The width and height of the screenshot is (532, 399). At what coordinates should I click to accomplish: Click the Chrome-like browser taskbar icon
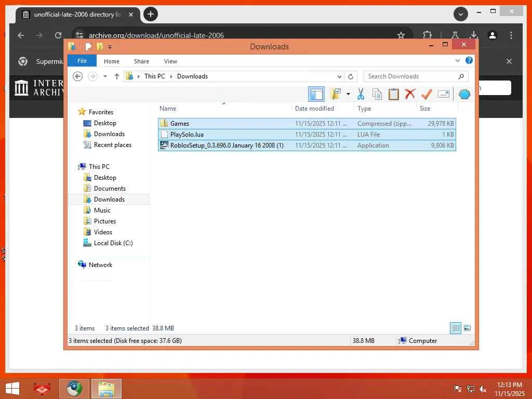coord(74,389)
